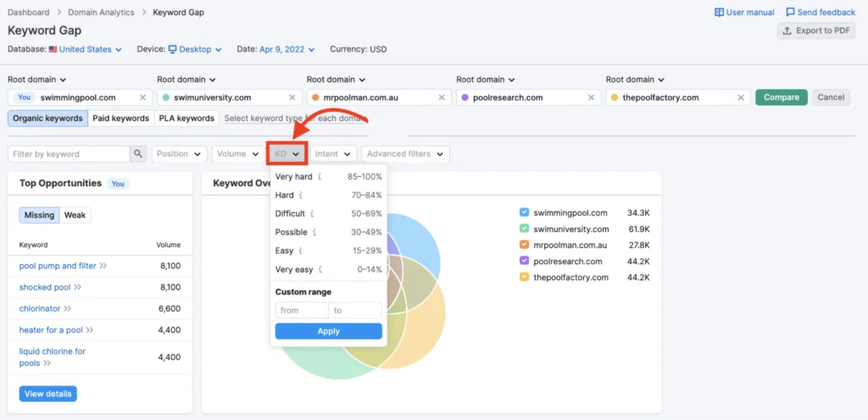
Task: Open the pool pump and filter keyword link
Action: tap(58, 266)
